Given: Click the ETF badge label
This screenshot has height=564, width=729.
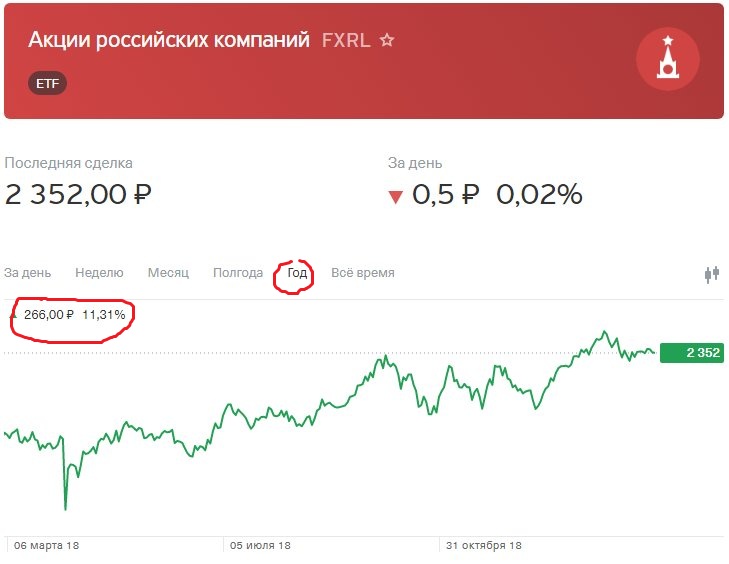Looking at the screenshot, I should [x=47, y=83].
